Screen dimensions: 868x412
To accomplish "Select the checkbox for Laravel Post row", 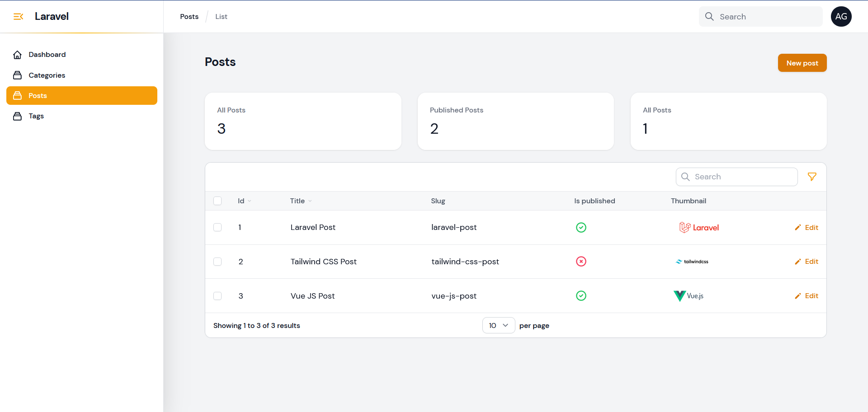I will pyautogui.click(x=217, y=227).
